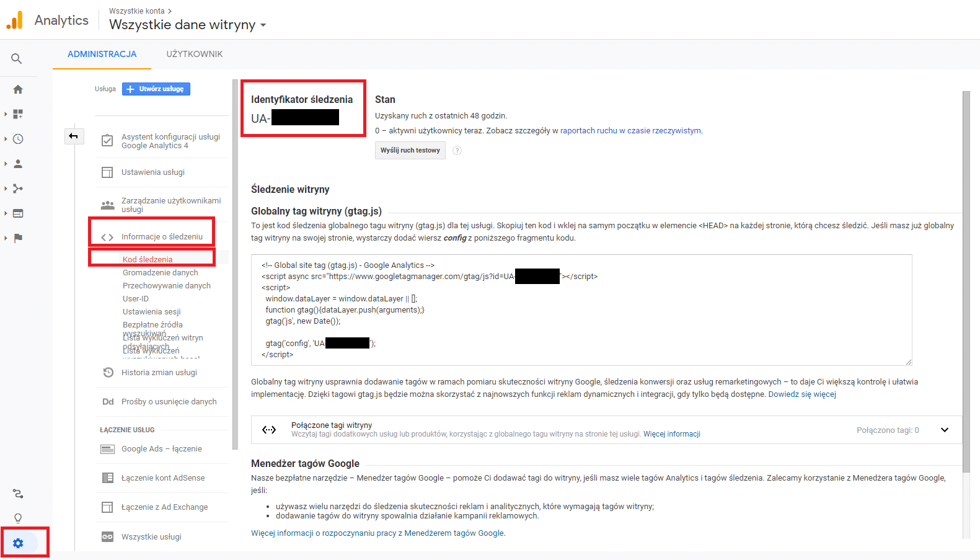The width and height of the screenshot is (980, 560).
Task: Open Łączenie kont AdSense item
Action: (162, 478)
